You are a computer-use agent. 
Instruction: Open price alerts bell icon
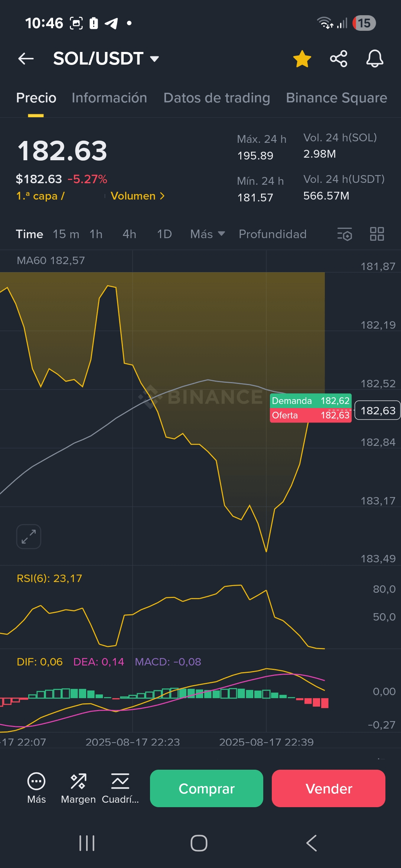click(375, 59)
